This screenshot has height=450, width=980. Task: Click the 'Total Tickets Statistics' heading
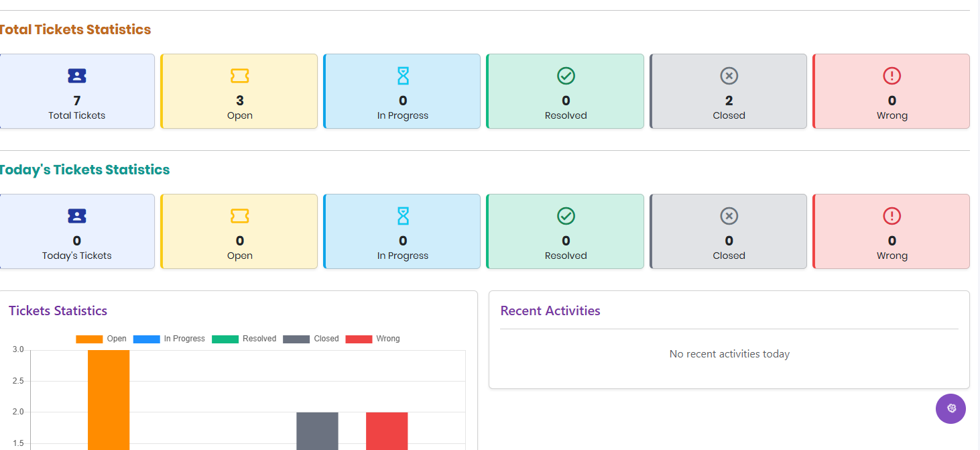tap(75, 30)
